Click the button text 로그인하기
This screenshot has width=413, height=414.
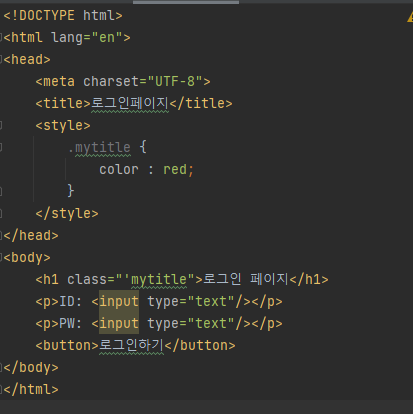132,346
